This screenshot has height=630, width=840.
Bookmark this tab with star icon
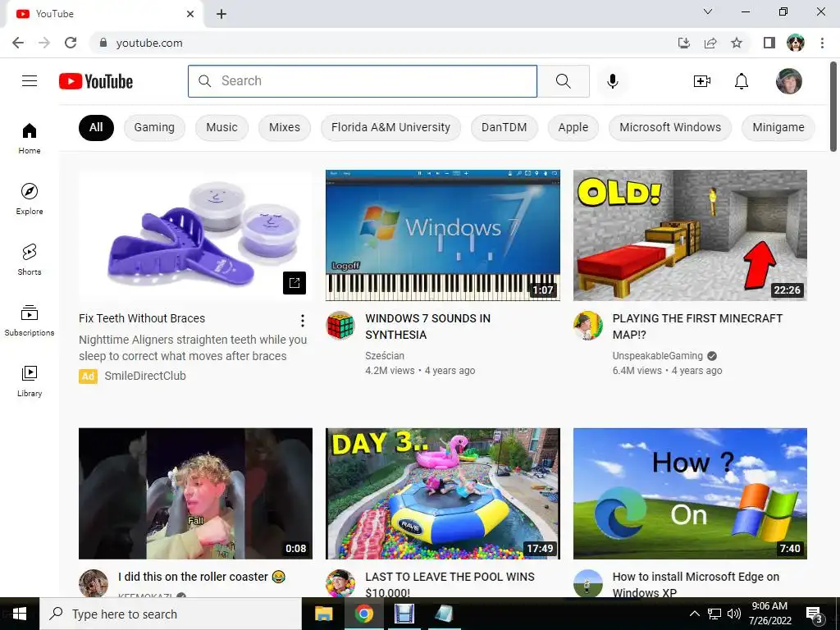click(x=737, y=43)
